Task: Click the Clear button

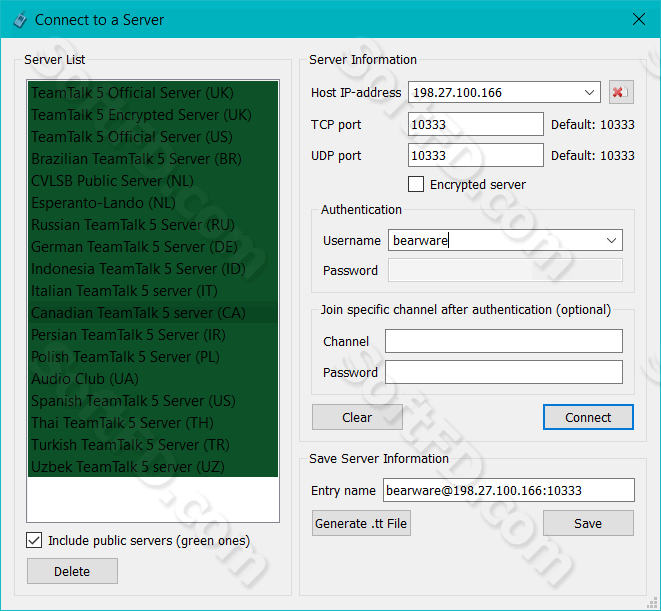Action: click(x=357, y=417)
